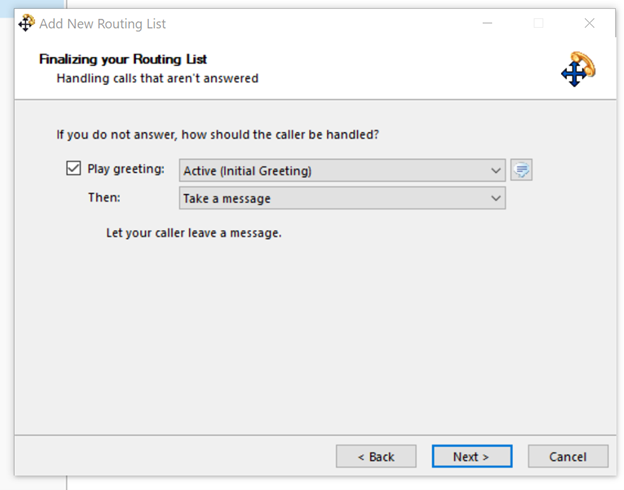Screen dimensions: 624x490
Task: Minimize the Add New Routing List window
Action: [486, 23]
